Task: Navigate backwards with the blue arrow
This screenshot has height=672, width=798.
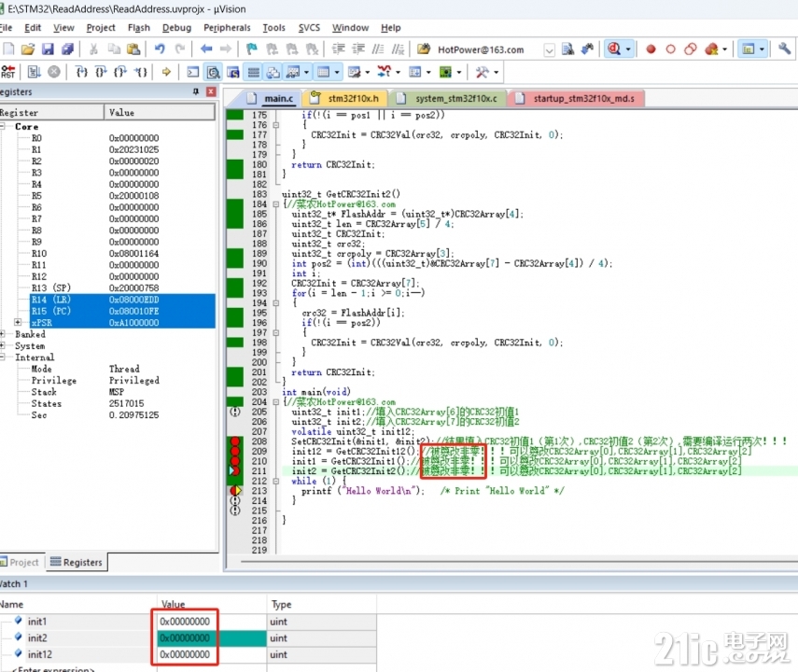Action: (206, 49)
